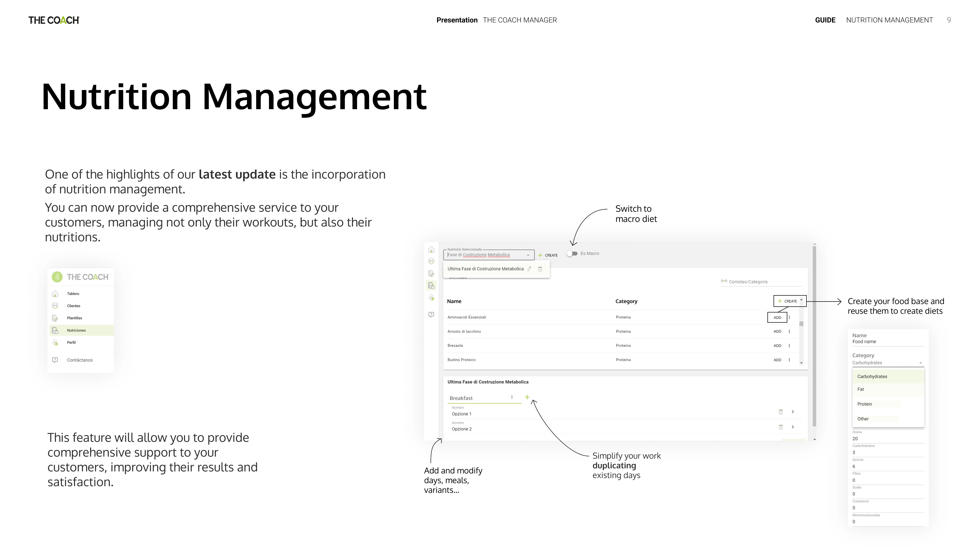Open Perfil in the expanded sidebar

(x=81, y=342)
